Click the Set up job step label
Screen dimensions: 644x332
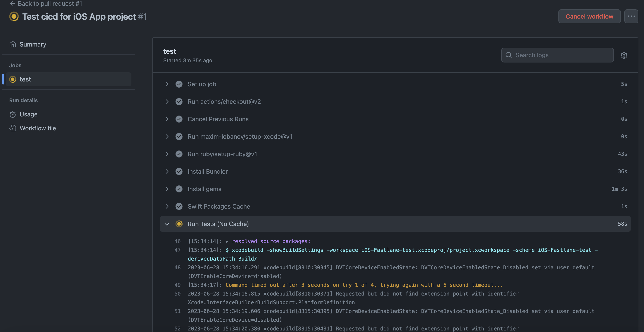click(x=202, y=84)
